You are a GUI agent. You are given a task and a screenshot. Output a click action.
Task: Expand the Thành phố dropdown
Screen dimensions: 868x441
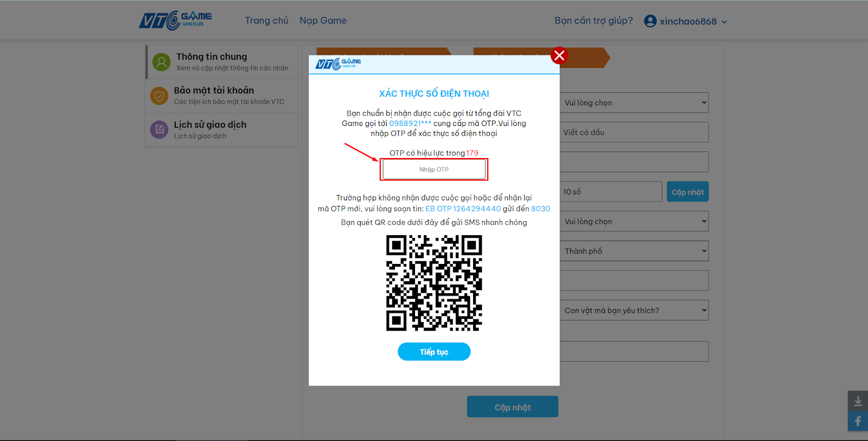pyautogui.click(x=634, y=251)
